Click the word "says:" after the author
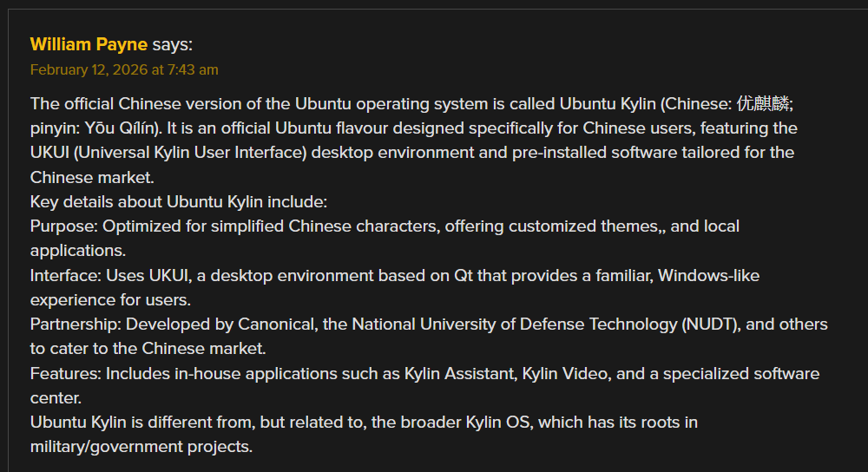Image resolution: width=868 pixels, height=472 pixels. click(x=172, y=44)
